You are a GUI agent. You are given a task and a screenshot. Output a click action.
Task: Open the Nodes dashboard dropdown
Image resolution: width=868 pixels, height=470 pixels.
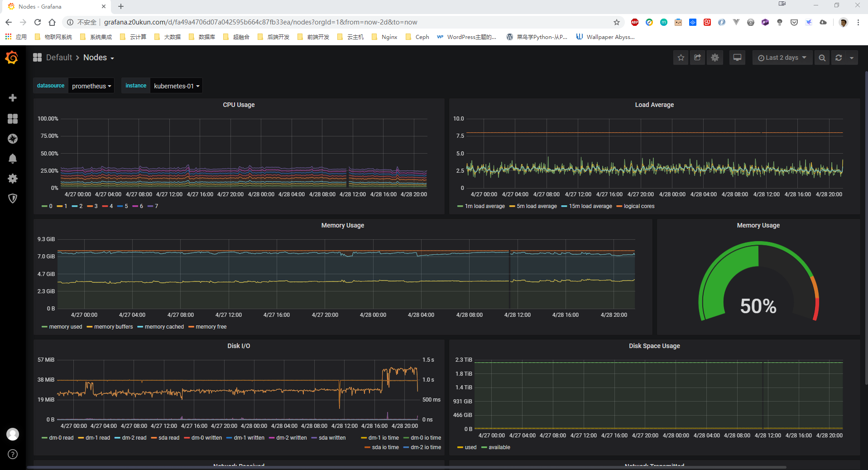click(x=98, y=58)
